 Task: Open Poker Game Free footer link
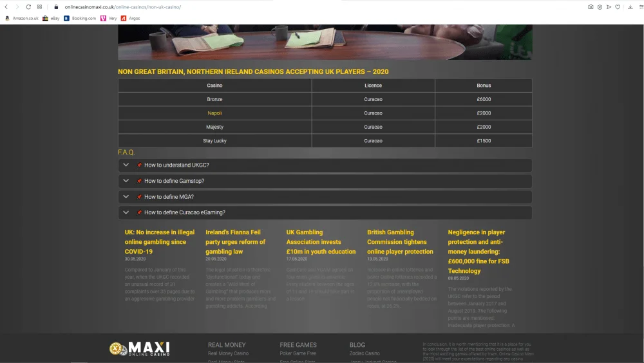[x=298, y=353]
